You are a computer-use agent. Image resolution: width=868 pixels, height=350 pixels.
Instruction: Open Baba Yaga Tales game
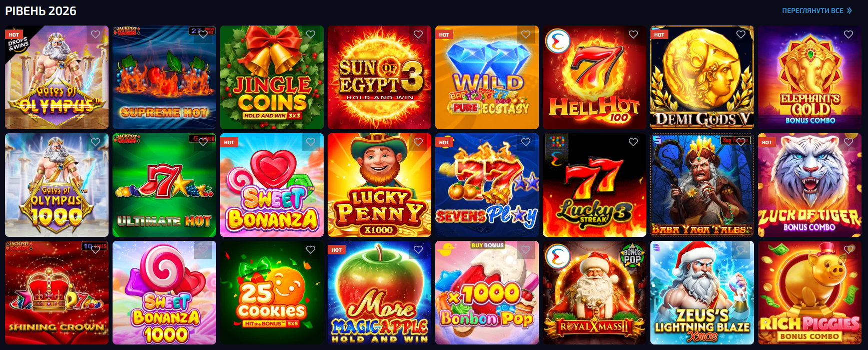(702, 185)
